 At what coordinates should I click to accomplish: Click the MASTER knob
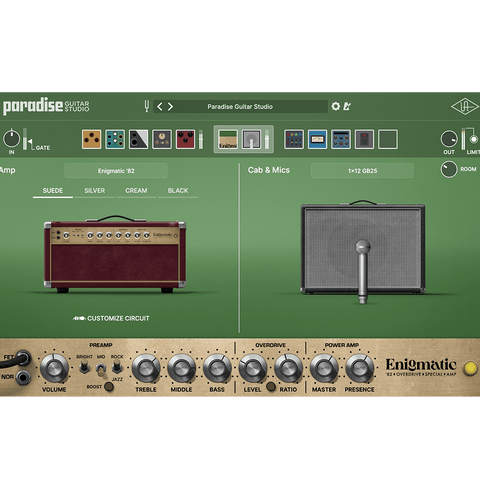tap(324, 368)
